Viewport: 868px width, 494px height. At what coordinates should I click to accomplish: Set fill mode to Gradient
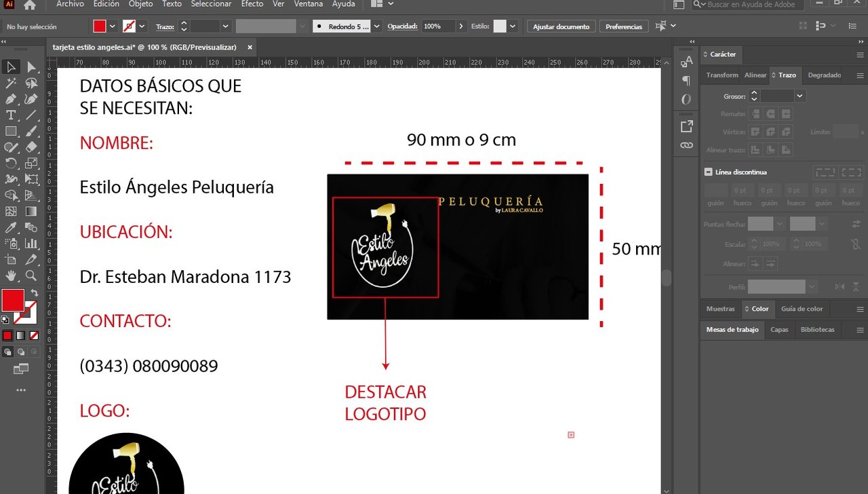20,335
